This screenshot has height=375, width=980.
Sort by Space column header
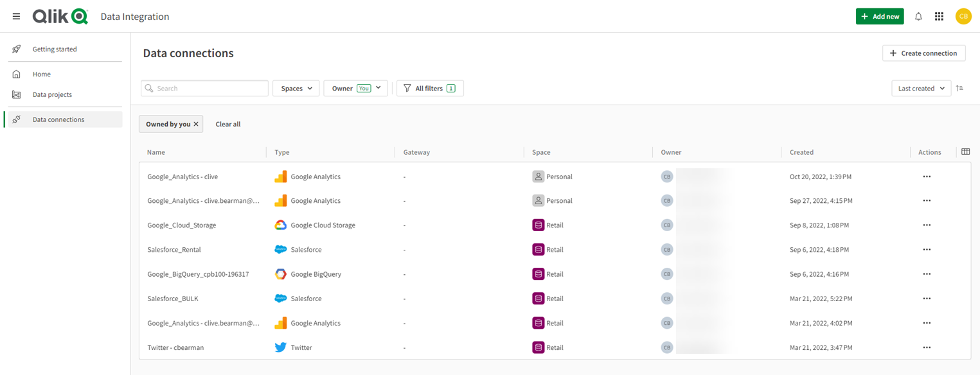[x=541, y=152]
